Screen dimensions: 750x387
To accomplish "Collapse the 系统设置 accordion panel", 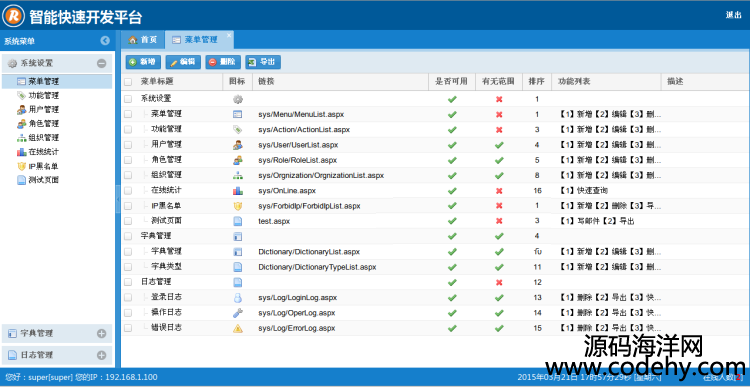I will pos(101,63).
